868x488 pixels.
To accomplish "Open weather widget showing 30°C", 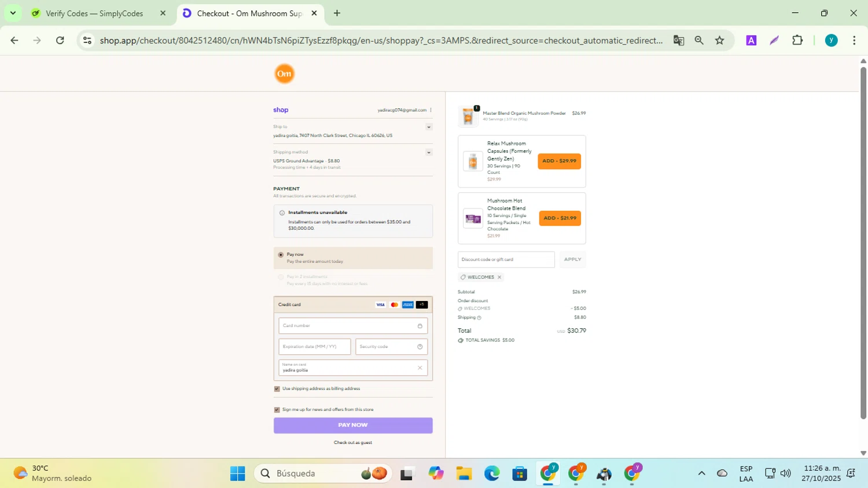I will [53, 474].
